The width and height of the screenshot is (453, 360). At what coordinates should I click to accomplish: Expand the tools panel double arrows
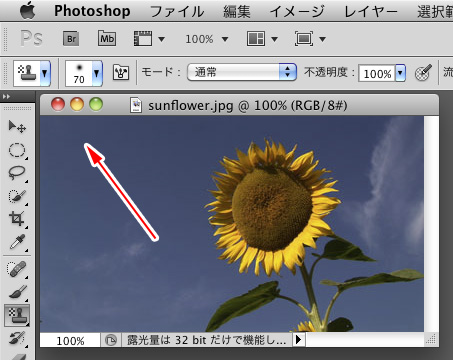pos(6,97)
